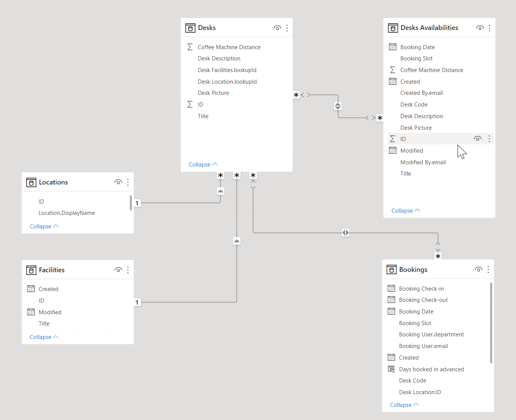Click the Facilities table icon
The height and width of the screenshot is (420, 516).
click(x=31, y=270)
